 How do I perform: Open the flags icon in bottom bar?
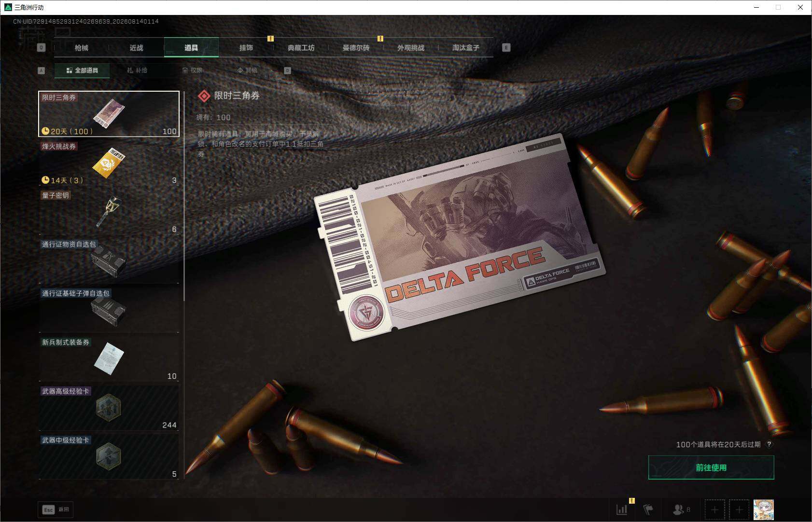click(x=648, y=509)
